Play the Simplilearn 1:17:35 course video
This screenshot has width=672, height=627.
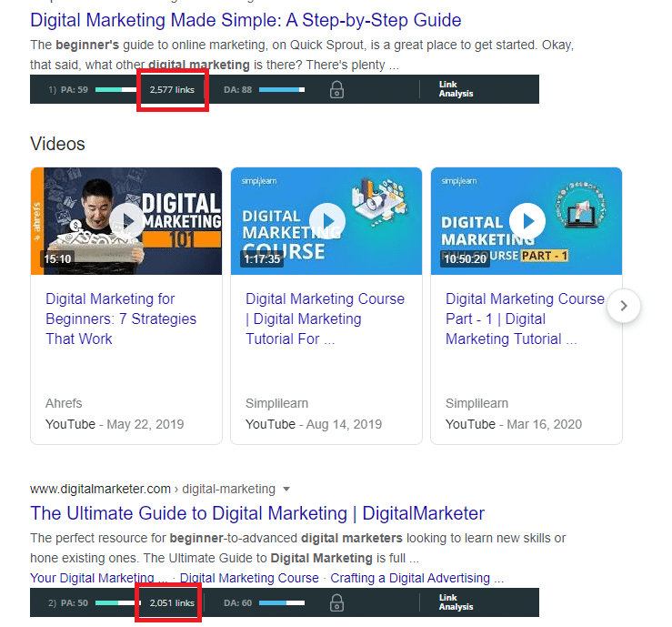coord(327,221)
